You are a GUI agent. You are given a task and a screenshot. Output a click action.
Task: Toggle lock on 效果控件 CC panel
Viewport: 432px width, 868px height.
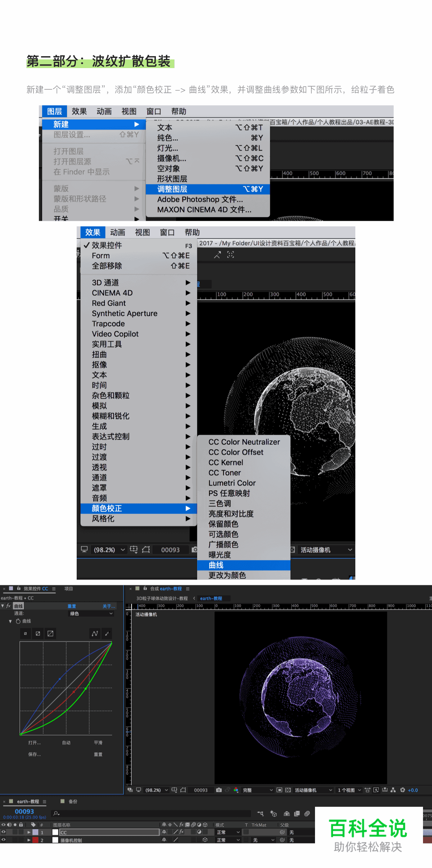(x=19, y=588)
